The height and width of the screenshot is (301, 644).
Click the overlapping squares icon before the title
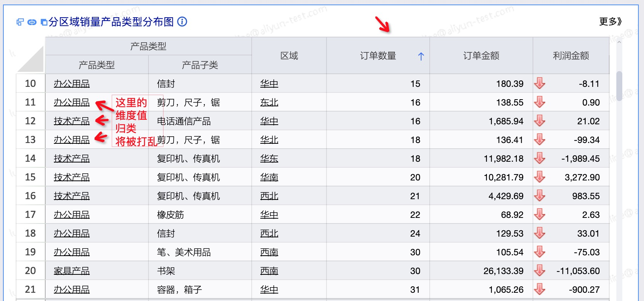tap(44, 22)
